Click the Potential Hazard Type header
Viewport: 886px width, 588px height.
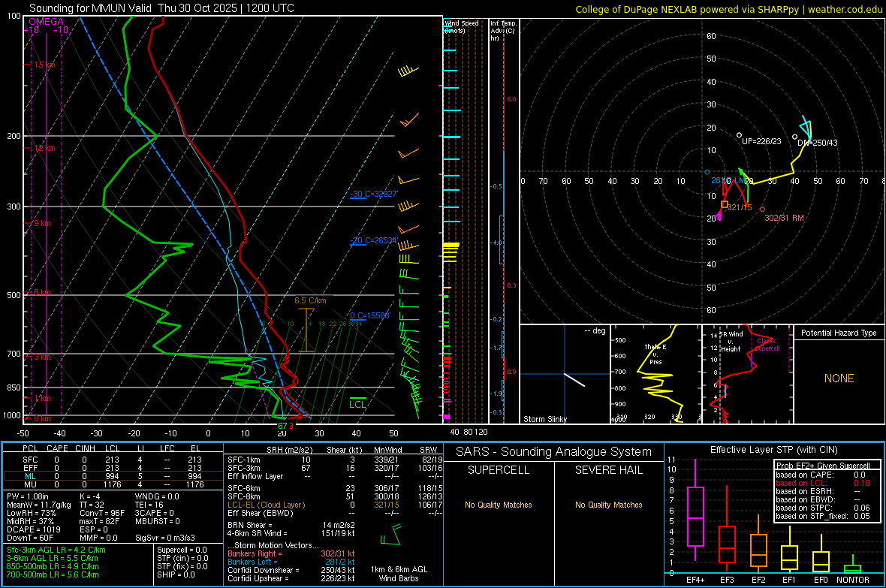pyautogui.click(x=839, y=333)
